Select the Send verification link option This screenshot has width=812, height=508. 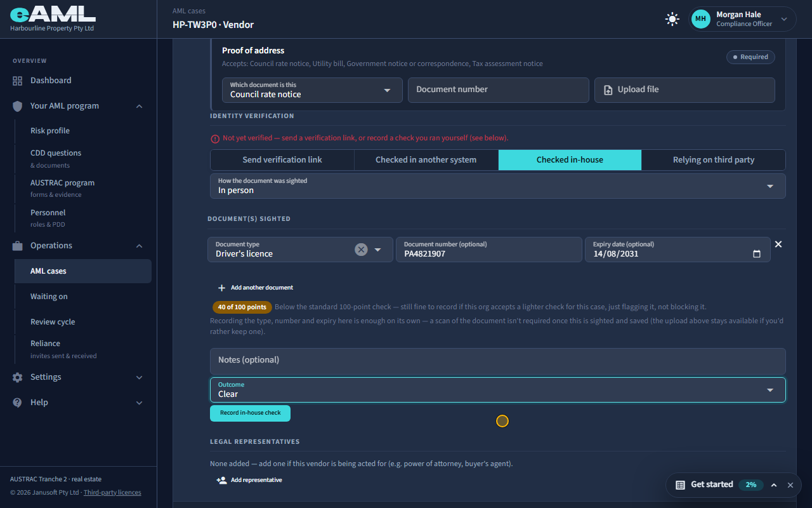pyautogui.click(x=282, y=160)
